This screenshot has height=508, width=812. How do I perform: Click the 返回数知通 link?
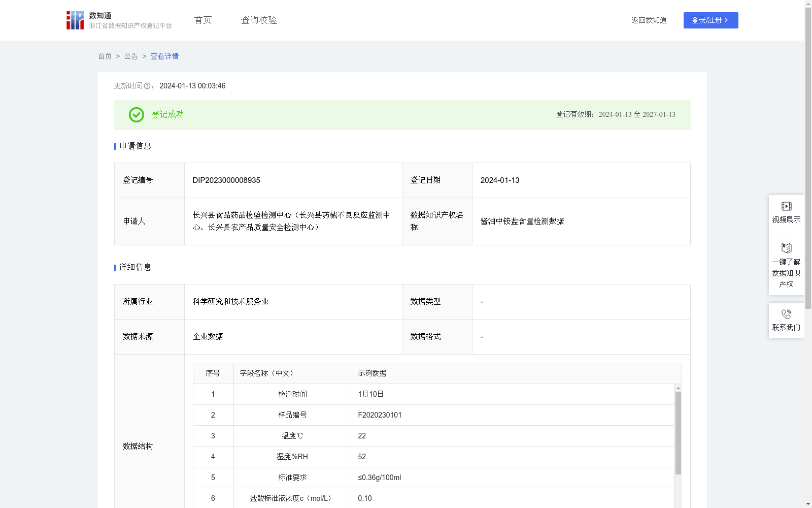(649, 20)
